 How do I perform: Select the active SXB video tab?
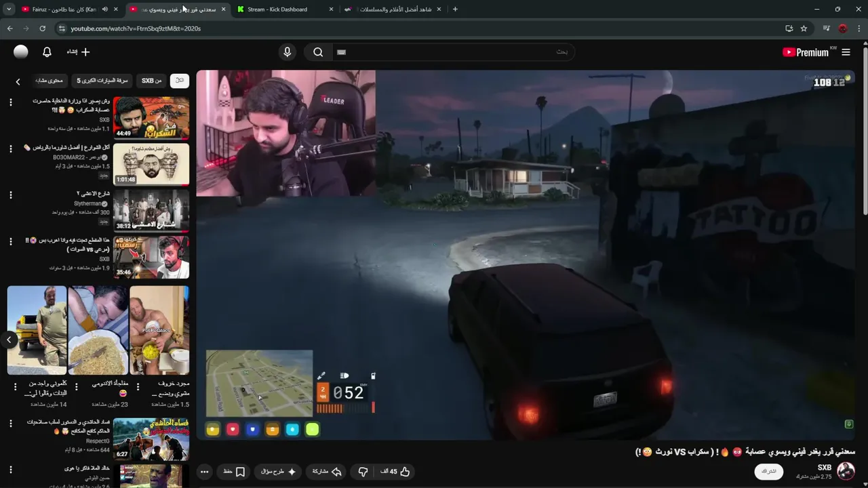coord(178,9)
